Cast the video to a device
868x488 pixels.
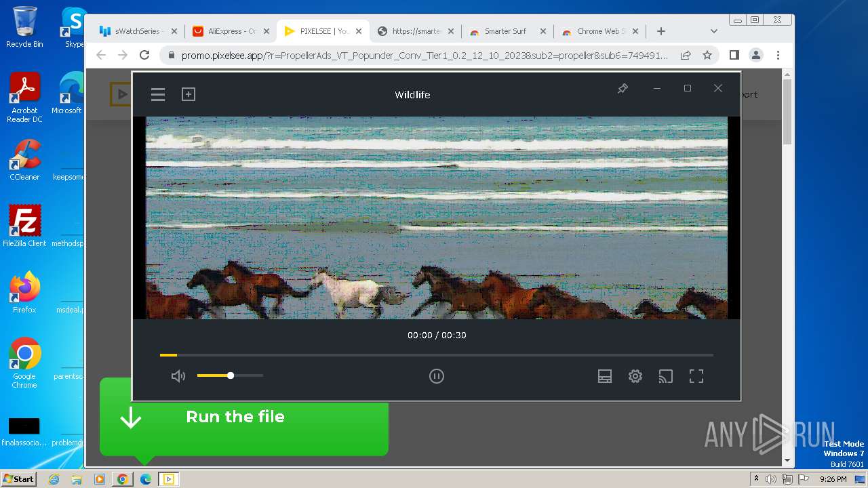(666, 376)
